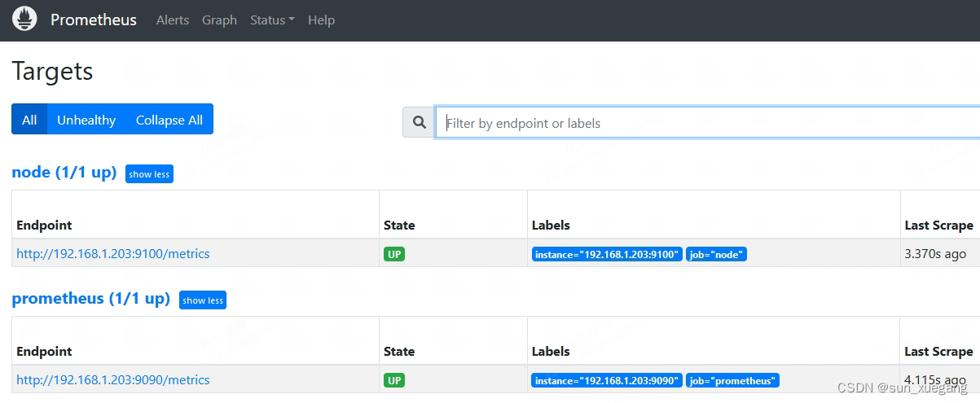Click the Endpoint column header in node table
Viewport: 980px width, 403px height.
[x=44, y=225]
